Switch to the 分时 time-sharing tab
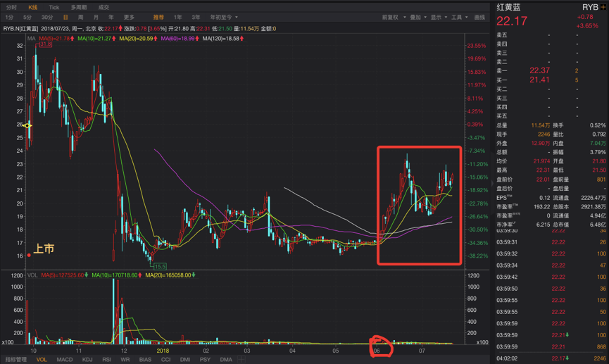 pos(11,7)
